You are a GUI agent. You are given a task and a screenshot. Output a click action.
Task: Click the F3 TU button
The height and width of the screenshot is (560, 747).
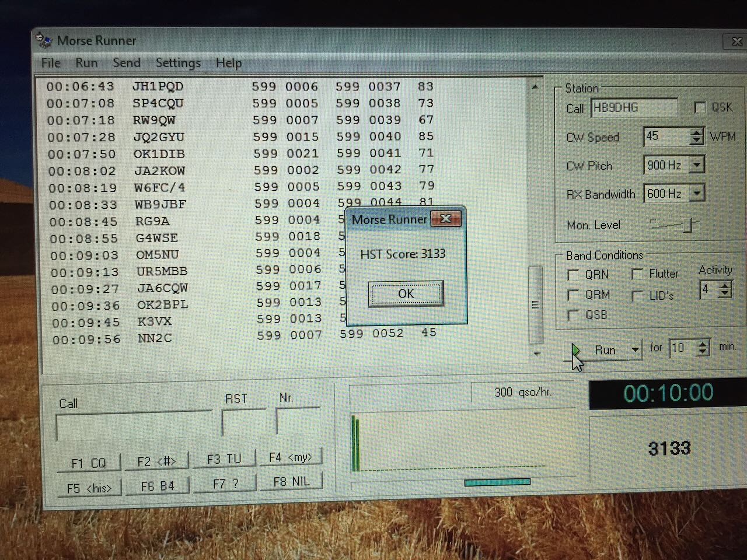224,459
